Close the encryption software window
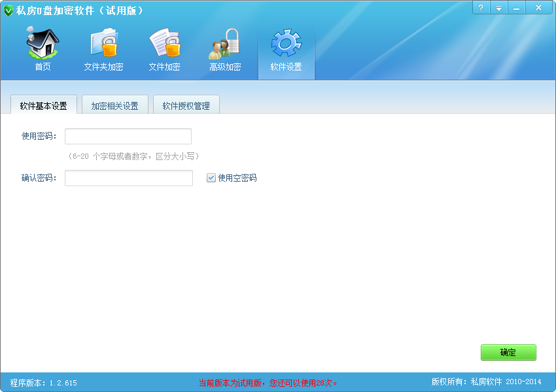 [538, 7]
